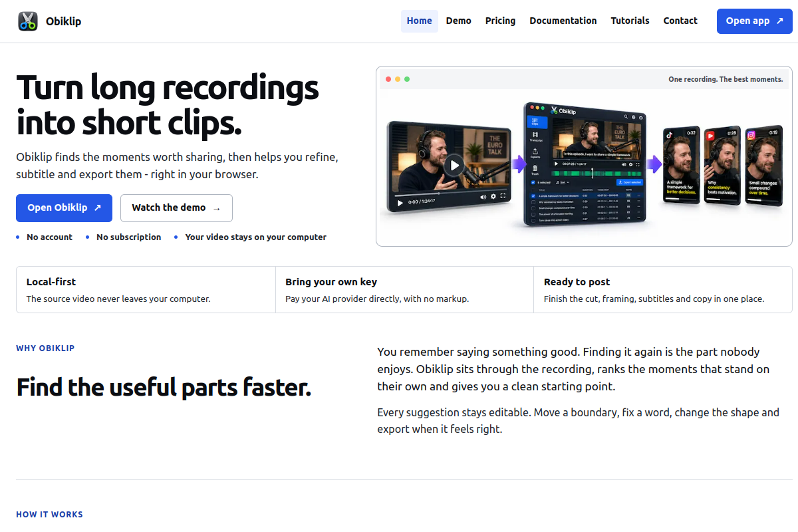Screen dimensions: 798x532
Task: Click the source video's progress bar
Action: pos(451,194)
